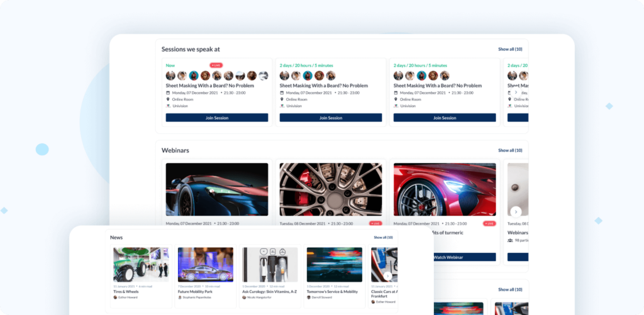The height and width of the screenshot is (315, 644).
Task: Click Show all (10) in the section below Webinars
Action: coord(510,290)
